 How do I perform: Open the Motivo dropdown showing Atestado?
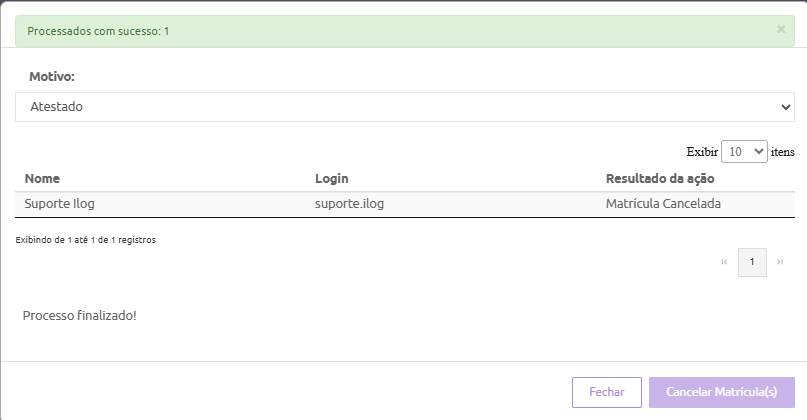click(404, 106)
